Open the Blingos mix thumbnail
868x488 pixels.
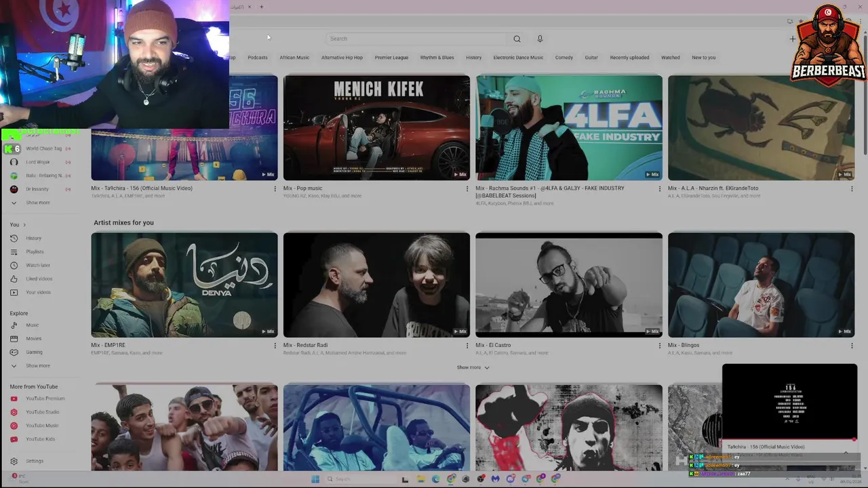point(761,285)
